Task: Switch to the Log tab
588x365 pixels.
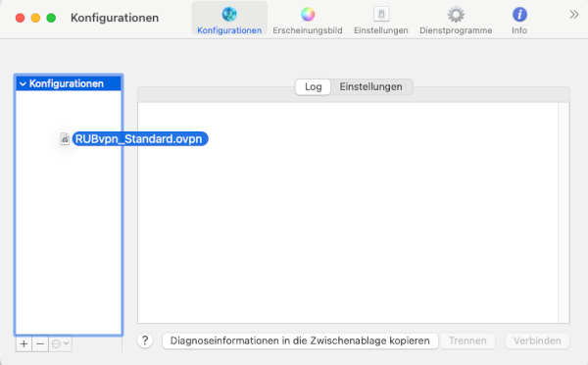Action: pyautogui.click(x=314, y=86)
